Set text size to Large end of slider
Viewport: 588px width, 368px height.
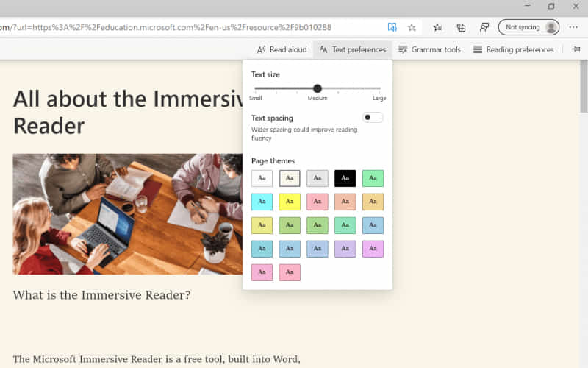coord(379,88)
